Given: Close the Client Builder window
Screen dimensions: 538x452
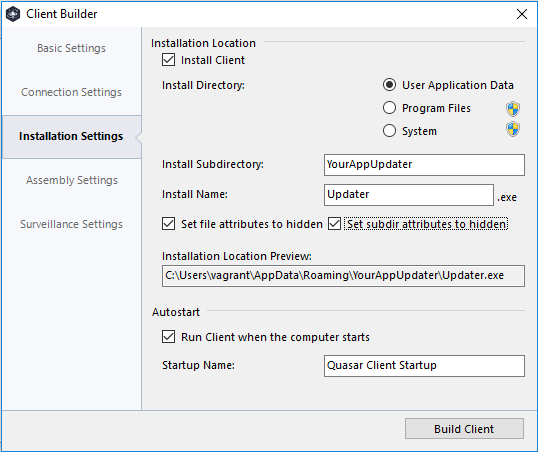Looking at the screenshot, I should [x=522, y=14].
